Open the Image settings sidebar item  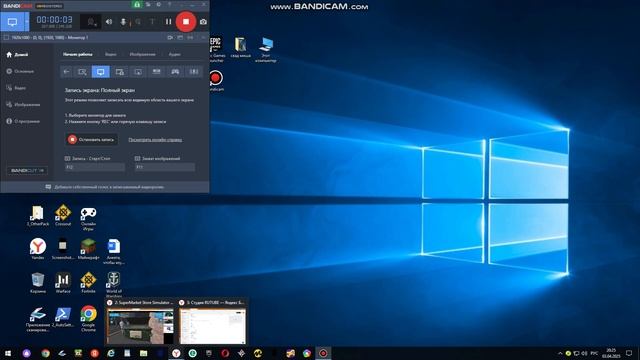23,104
